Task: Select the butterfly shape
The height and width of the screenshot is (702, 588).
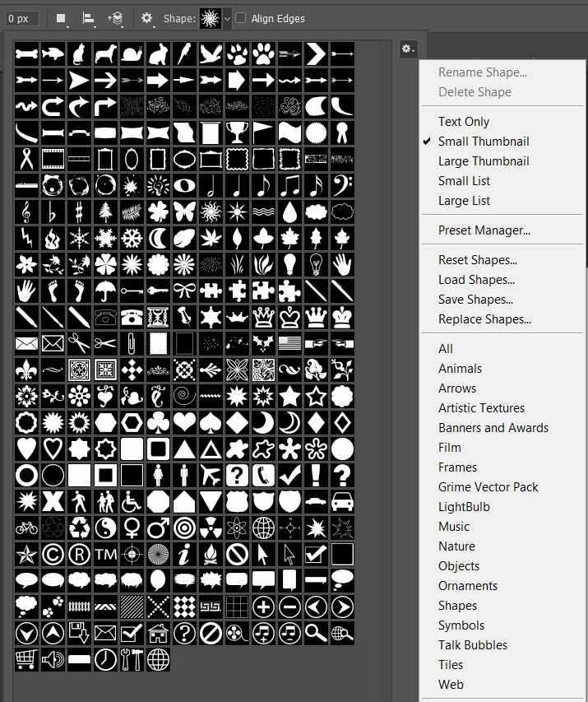Action: 184,212
